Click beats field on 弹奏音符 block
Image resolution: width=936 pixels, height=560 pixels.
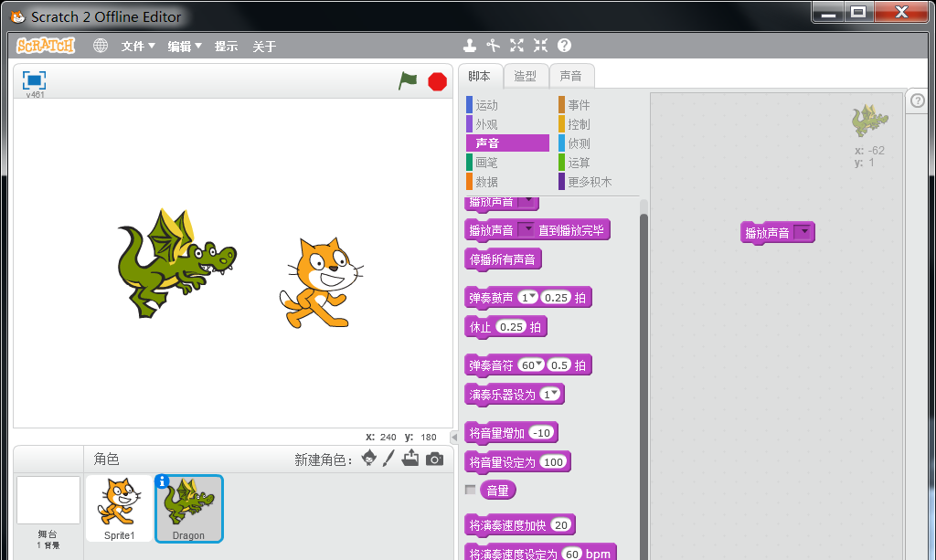(559, 365)
